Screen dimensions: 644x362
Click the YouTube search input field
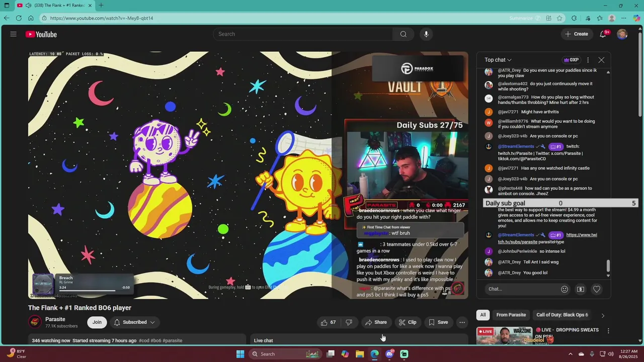tap(302, 34)
